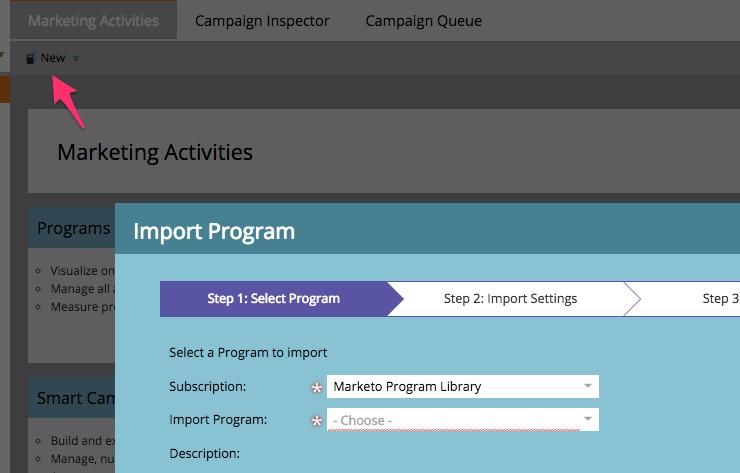This screenshot has height=473, width=740.
Task: Jump to Step 2: Import Settings
Action: tap(510, 298)
